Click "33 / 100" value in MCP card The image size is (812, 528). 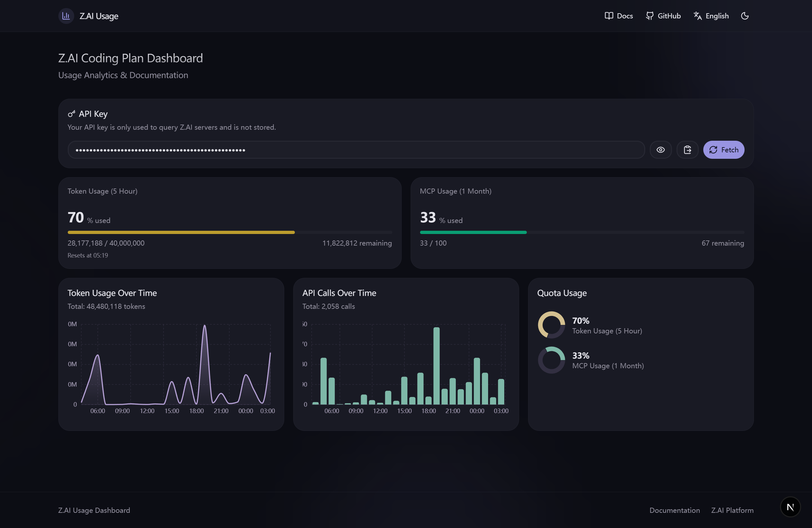pos(433,243)
